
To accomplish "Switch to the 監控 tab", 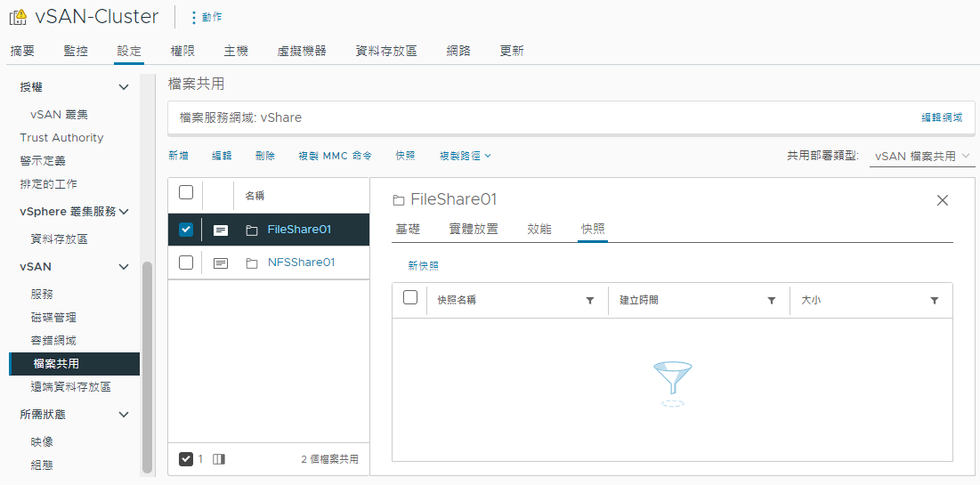I will pos(76,52).
